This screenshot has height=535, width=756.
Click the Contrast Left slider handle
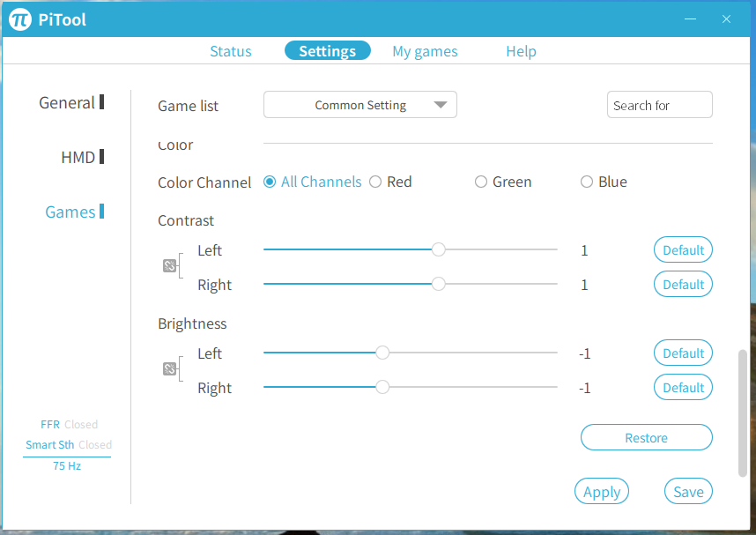click(x=438, y=249)
